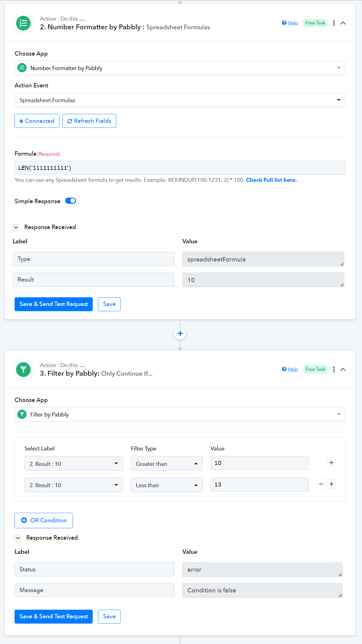This screenshot has width=362, height=644.
Task: Click Free Task badge on Filter step
Action: [315, 369]
